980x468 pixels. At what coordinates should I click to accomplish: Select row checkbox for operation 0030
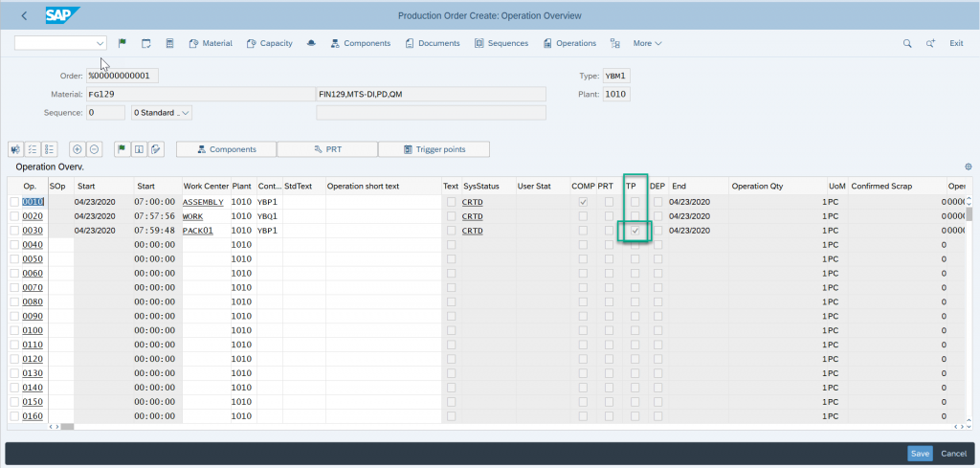pyautogui.click(x=14, y=231)
